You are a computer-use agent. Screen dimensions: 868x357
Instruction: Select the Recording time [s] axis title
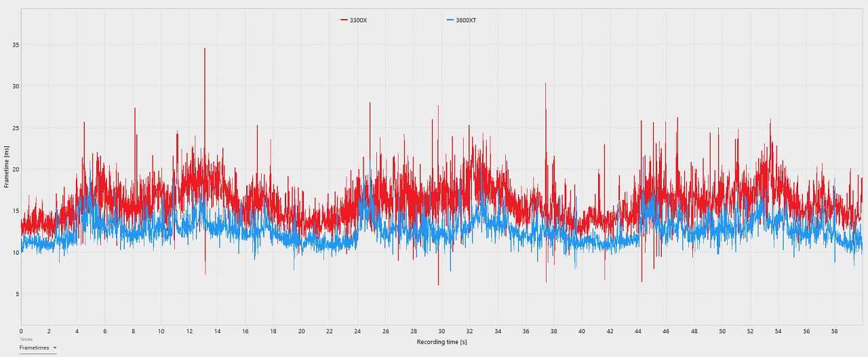coord(441,342)
